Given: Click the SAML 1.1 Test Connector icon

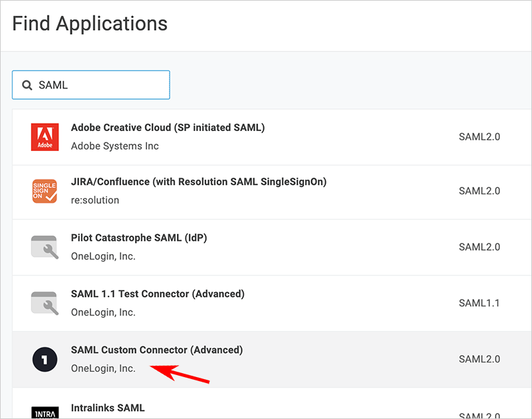Looking at the screenshot, I should 45,303.
